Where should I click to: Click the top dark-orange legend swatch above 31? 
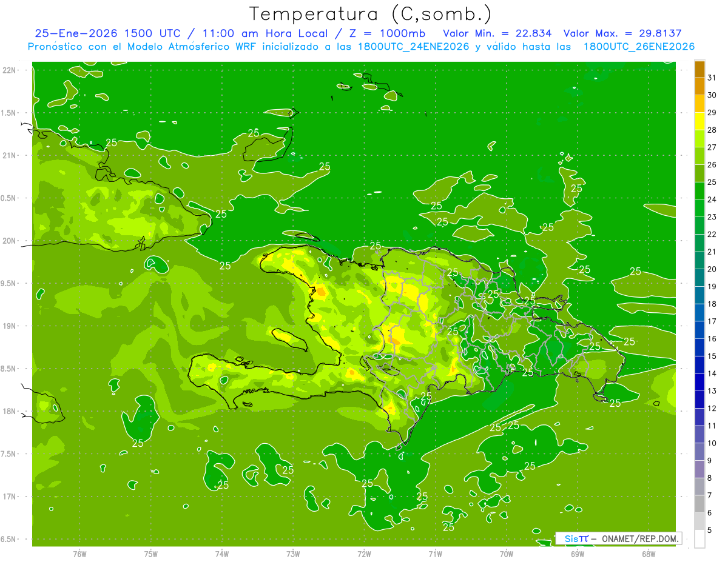click(699, 69)
